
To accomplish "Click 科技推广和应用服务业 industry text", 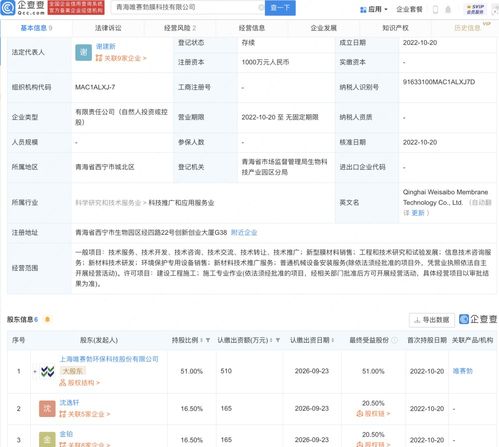I will pyautogui.click(x=181, y=203).
